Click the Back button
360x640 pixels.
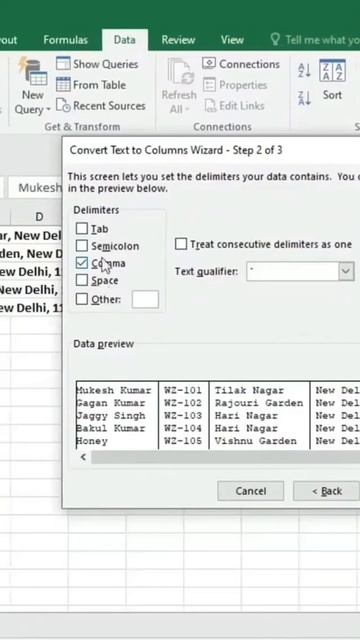327,491
